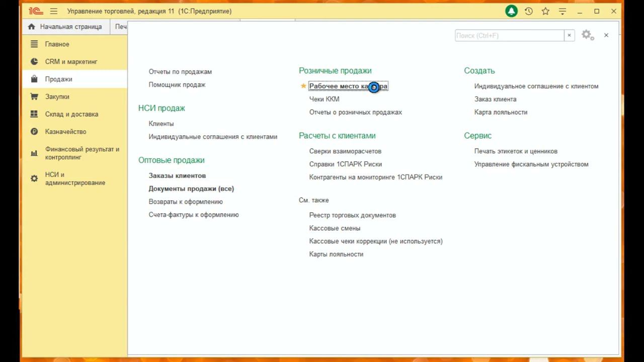The width and height of the screenshot is (644, 362).
Task: Open the hamburger functions menu
Action: point(54,11)
